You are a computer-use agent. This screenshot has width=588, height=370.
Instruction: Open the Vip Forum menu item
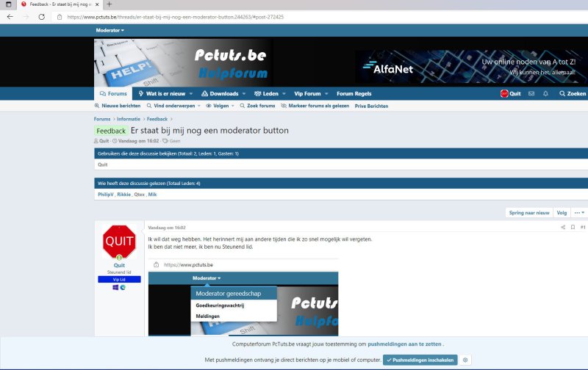(x=307, y=94)
